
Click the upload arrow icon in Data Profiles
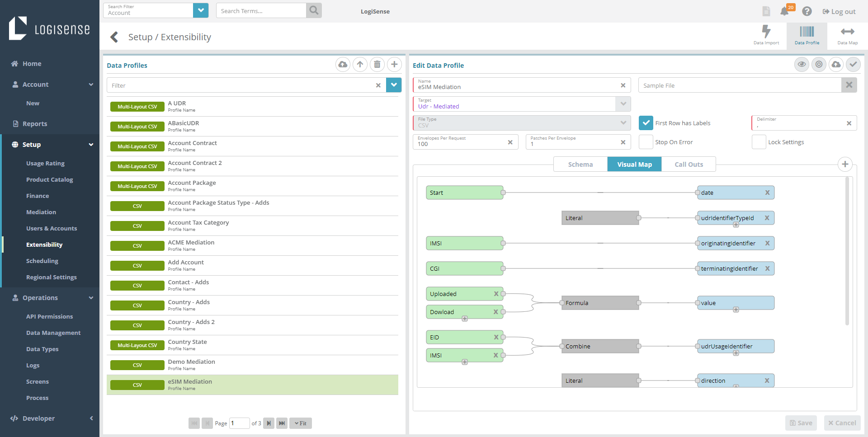[x=360, y=65]
